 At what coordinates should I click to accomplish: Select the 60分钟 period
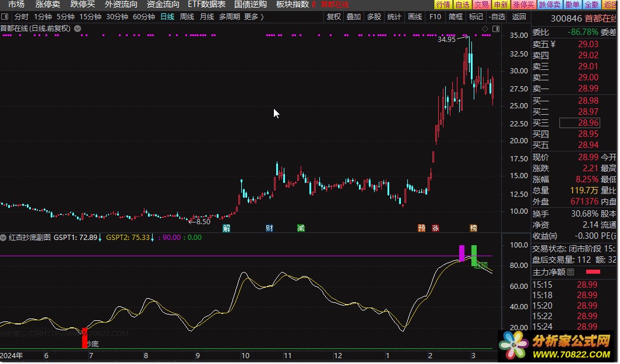tap(144, 17)
